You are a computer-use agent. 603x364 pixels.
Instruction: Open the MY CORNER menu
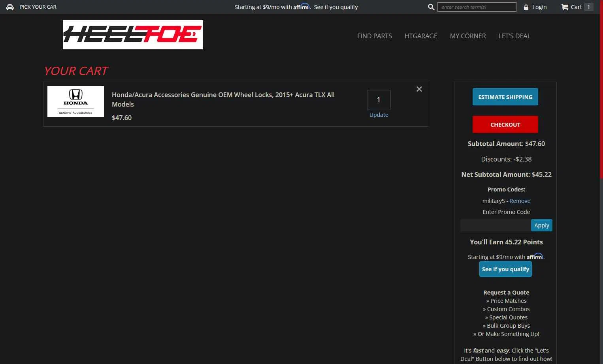coord(468,36)
